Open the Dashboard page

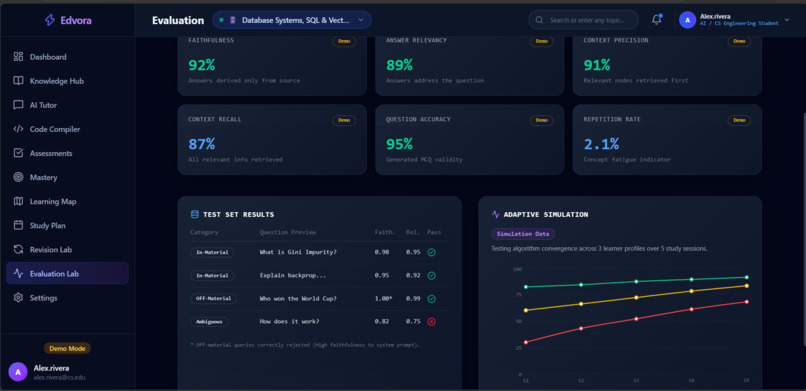pos(67,57)
